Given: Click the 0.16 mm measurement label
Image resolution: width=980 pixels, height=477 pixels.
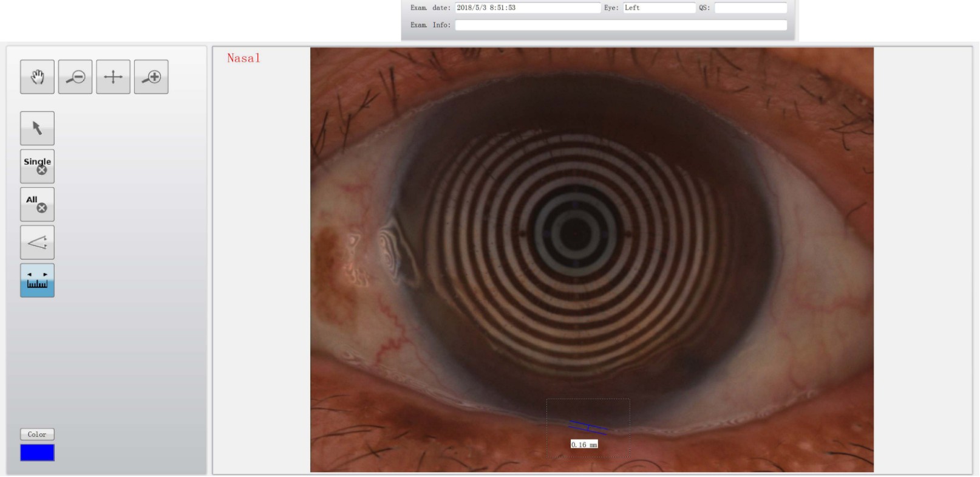Looking at the screenshot, I should point(584,445).
